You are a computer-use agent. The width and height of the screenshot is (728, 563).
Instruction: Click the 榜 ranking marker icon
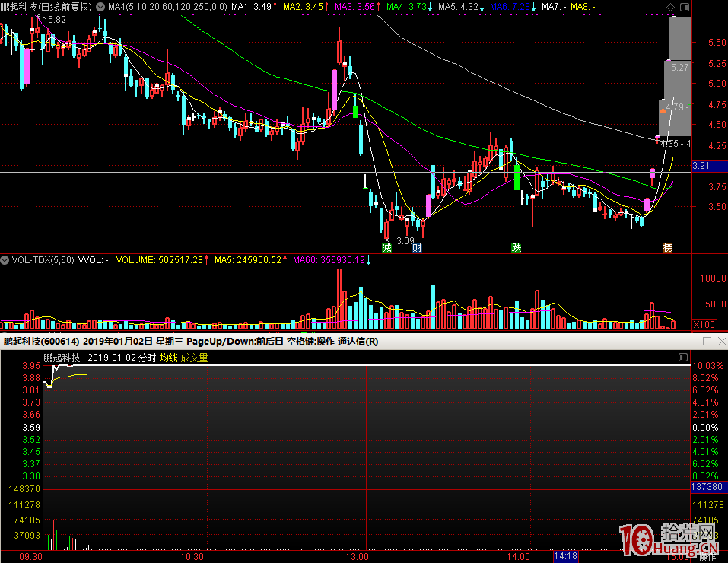coord(668,247)
